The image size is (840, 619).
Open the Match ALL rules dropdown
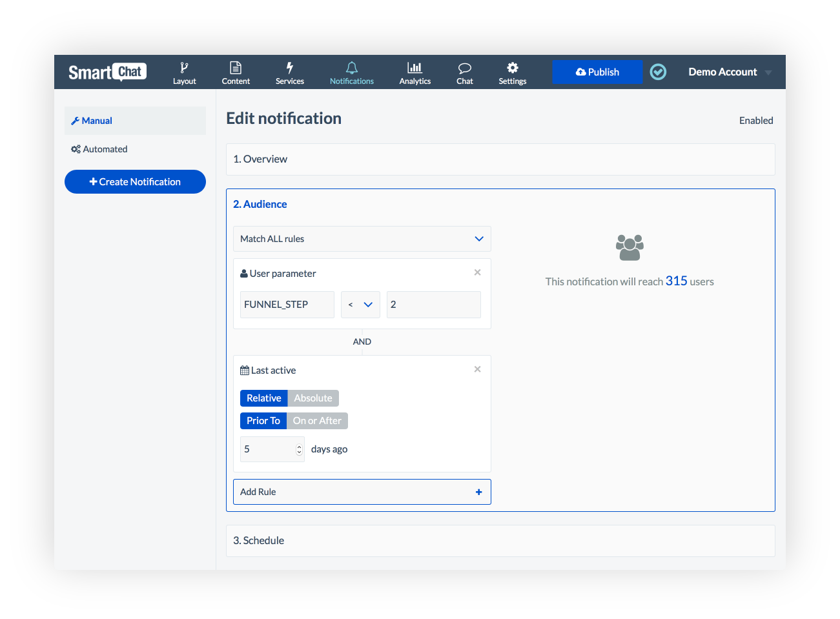[x=362, y=239]
